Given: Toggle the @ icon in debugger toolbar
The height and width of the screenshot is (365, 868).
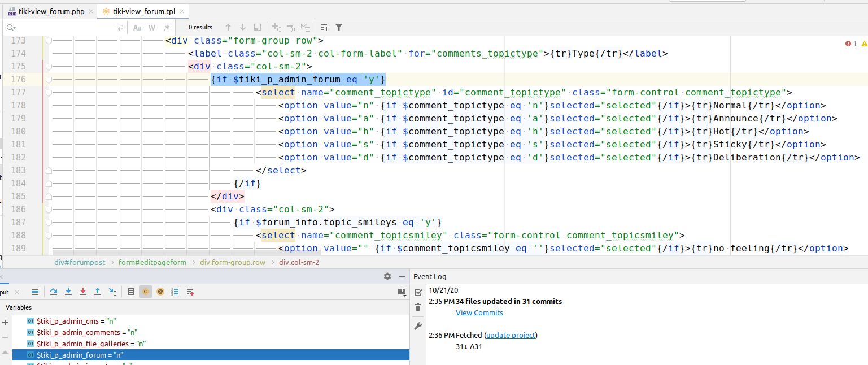Looking at the screenshot, I should click(x=160, y=292).
